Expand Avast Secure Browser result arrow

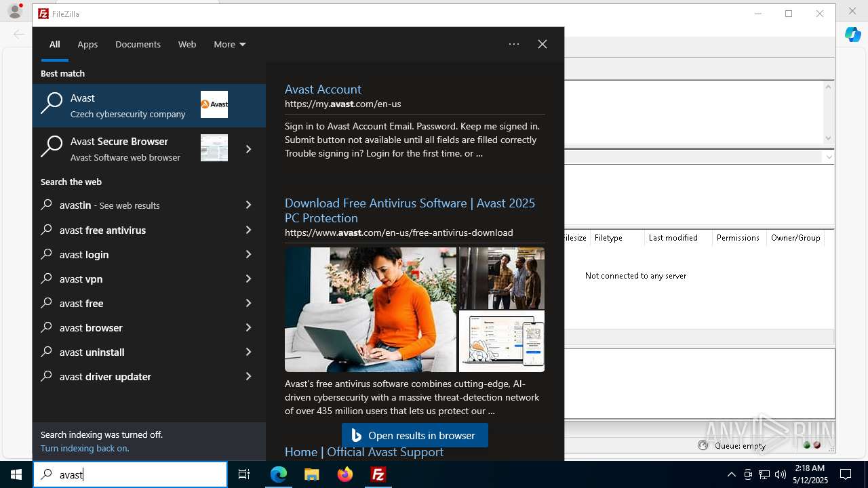[x=248, y=149]
